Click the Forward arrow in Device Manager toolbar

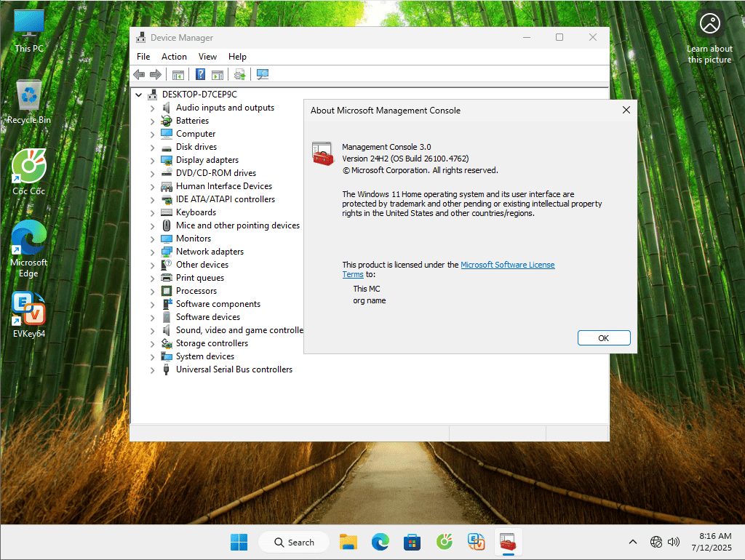(x=156, y=75)
